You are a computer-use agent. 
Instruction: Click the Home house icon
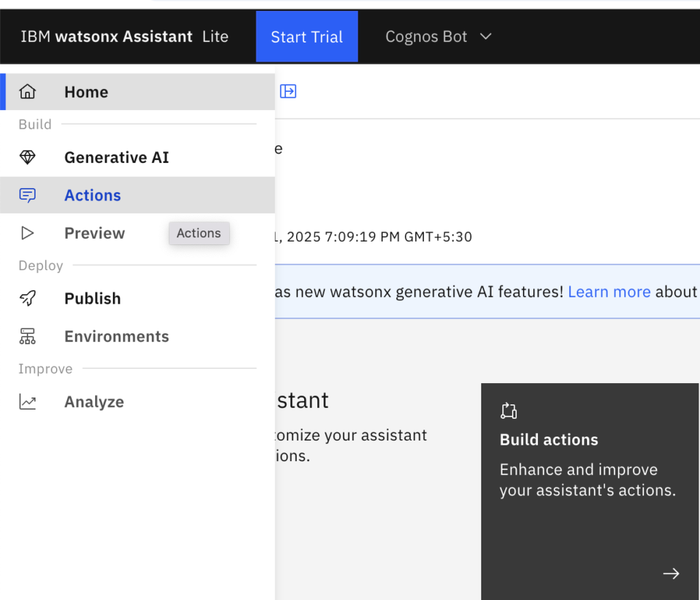tap(27, 92)
